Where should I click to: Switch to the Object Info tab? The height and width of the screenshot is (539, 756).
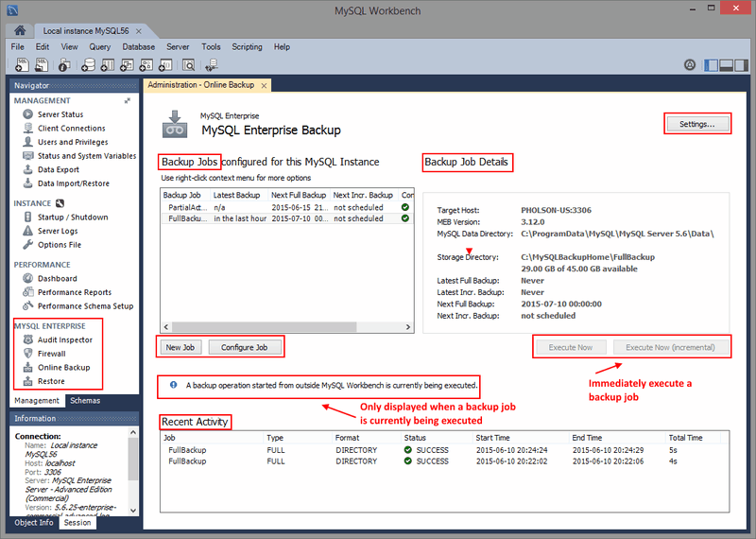click(x=34, y=523)
